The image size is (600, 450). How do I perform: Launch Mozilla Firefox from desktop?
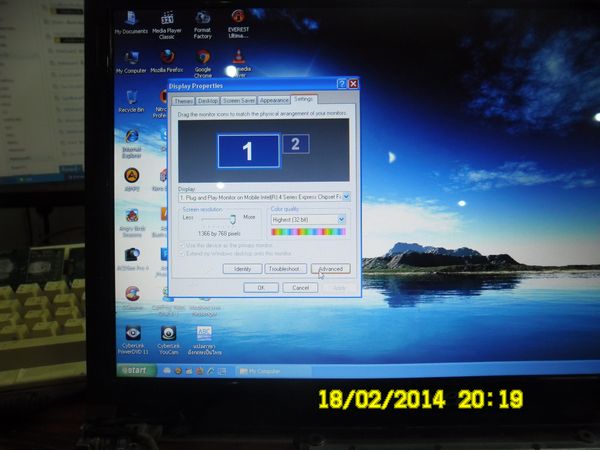pos(167,61)
